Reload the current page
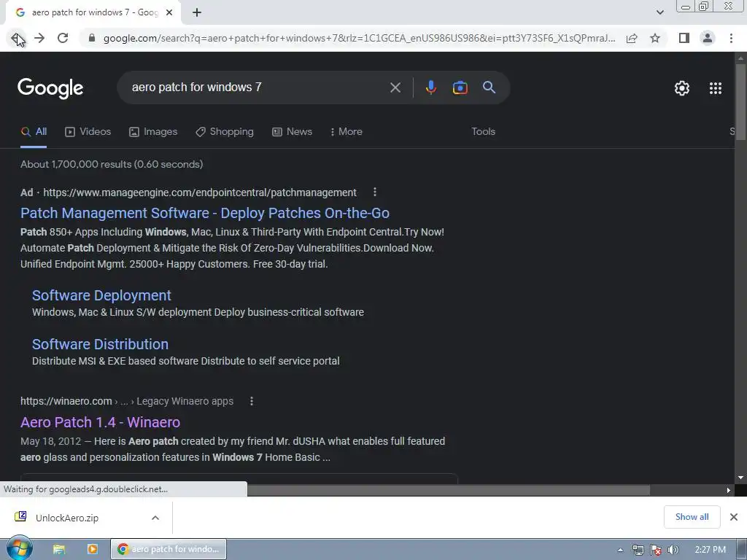Screen dimensions: 747x560 point(63,38)
